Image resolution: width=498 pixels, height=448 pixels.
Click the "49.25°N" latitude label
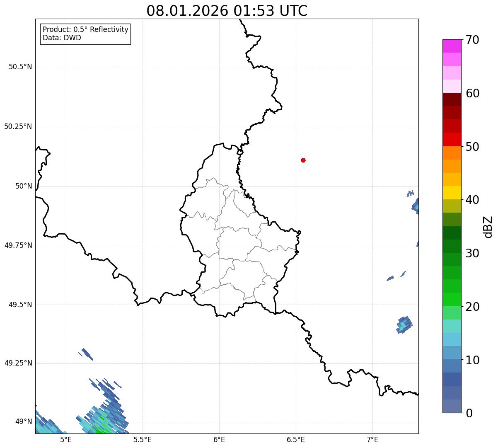tap(18, 363)
